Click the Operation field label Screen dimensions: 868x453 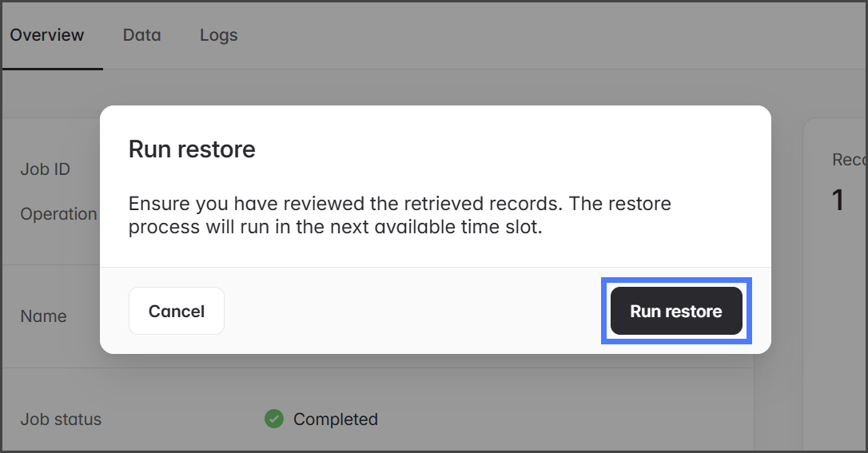(58, 214)
